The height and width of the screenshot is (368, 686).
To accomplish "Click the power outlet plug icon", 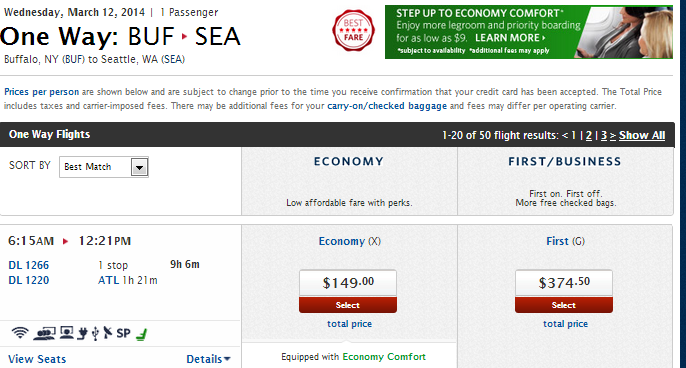I will 82,333.
